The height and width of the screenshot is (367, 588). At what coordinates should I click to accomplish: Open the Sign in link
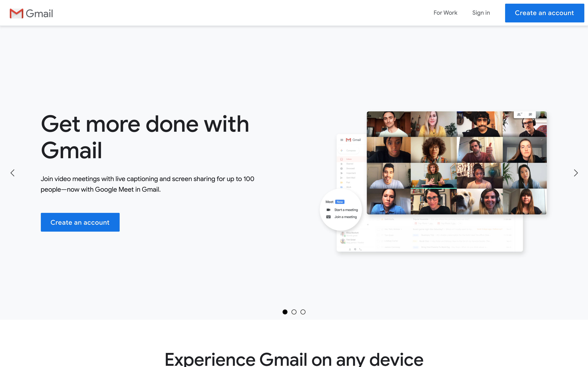(x=481, y=13)
